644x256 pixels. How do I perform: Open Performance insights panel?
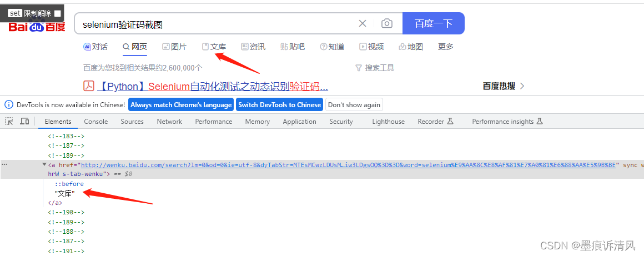click(507, 122)
